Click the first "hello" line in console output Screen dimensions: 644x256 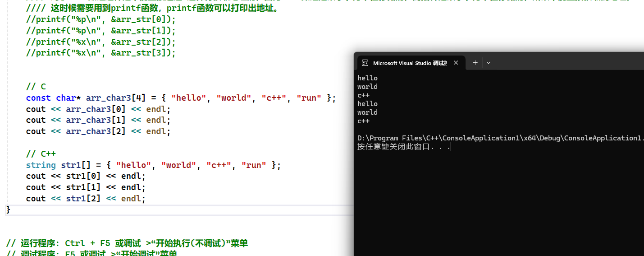pos(367,78)
